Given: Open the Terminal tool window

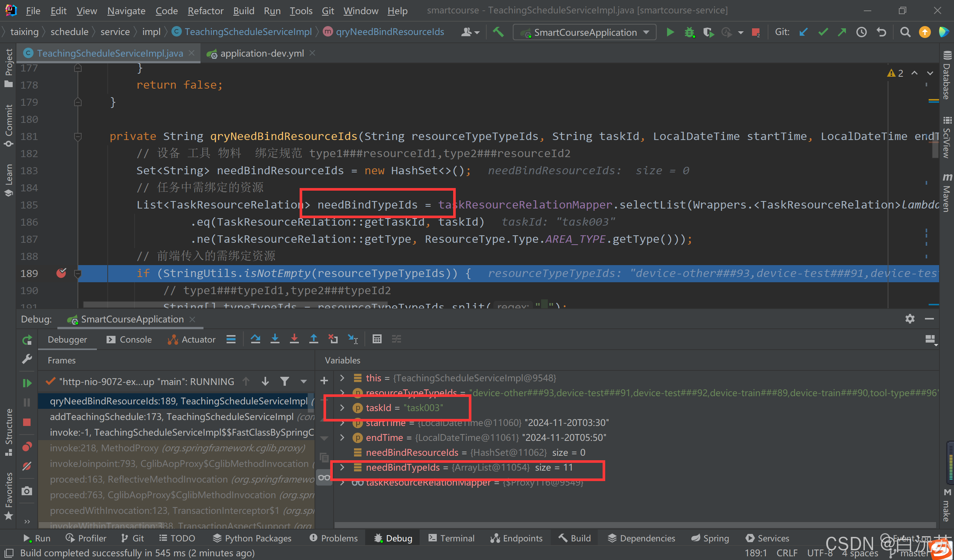Looking at the screenshot, I should pyautogui.click(x=452, y=538).
